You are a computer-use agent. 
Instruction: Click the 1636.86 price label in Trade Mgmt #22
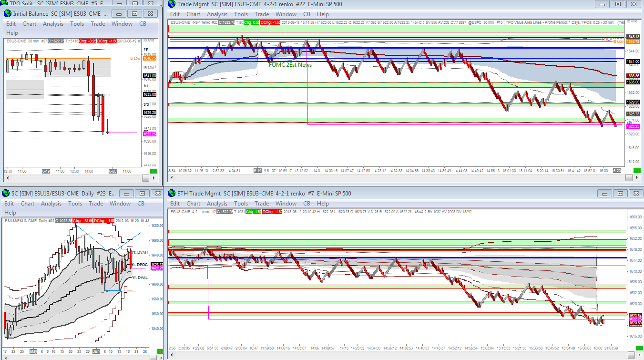pyautogui.click(x=633, y=76)
